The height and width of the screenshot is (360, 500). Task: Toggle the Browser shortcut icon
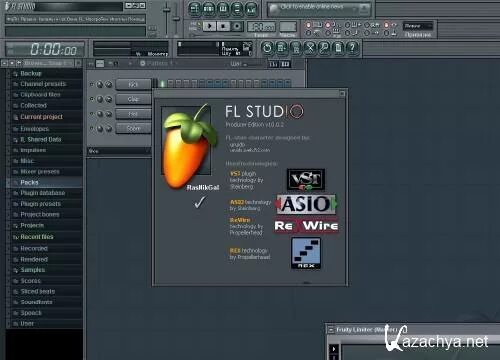237,9
